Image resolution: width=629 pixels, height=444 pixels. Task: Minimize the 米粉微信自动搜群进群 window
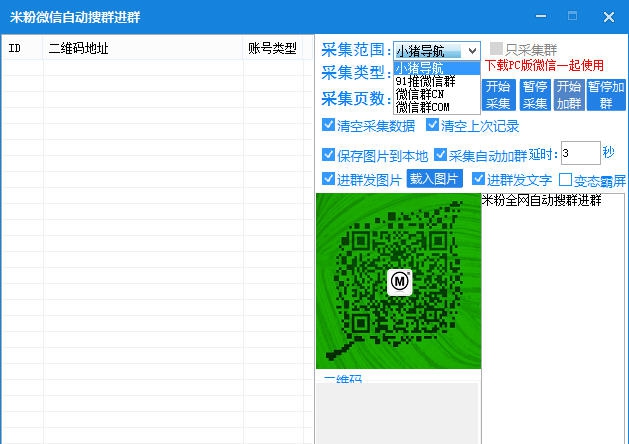[541, 16]
